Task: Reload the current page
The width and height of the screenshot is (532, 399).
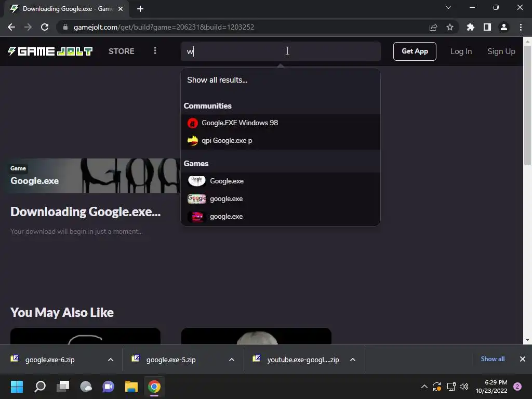Action: tap(45, 27)
